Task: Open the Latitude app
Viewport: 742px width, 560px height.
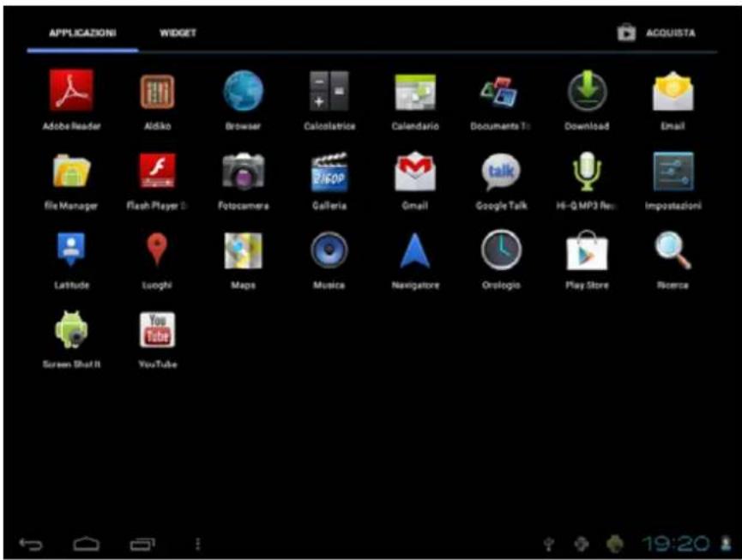Action: tap(71, 250)
